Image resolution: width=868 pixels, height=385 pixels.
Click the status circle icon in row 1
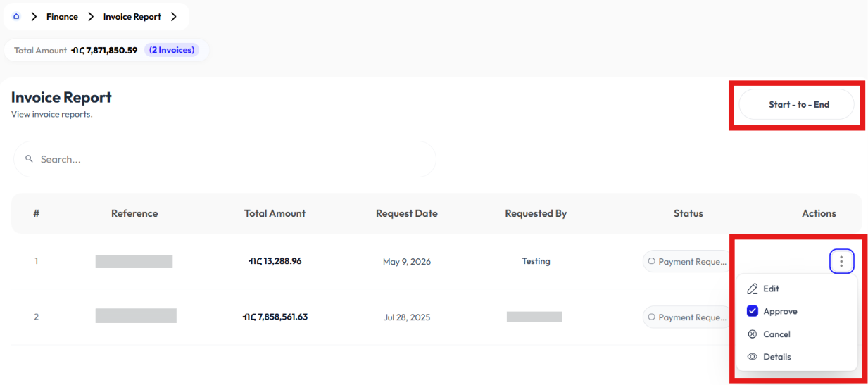pos(651,261)
